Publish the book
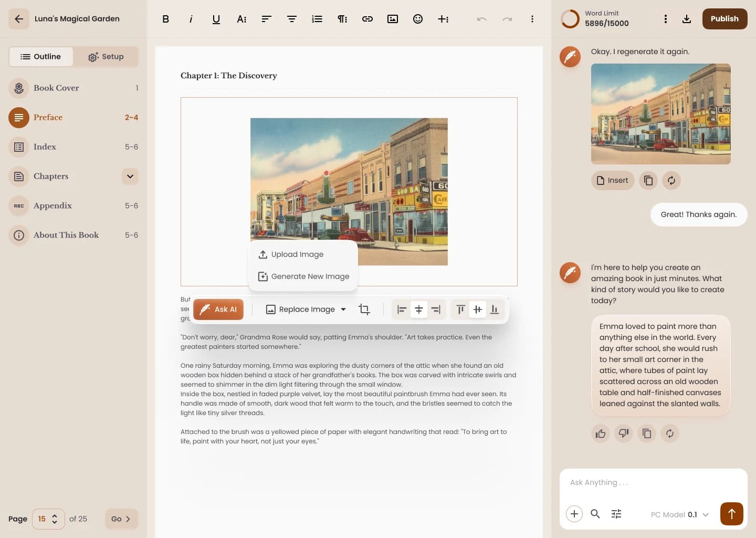 click(x=724, y=19)
